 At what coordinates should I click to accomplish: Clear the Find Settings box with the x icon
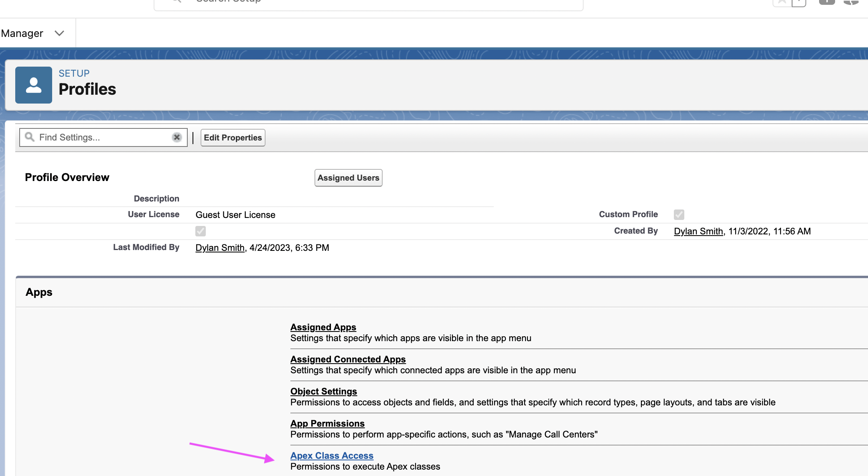(x=177, y=137)
